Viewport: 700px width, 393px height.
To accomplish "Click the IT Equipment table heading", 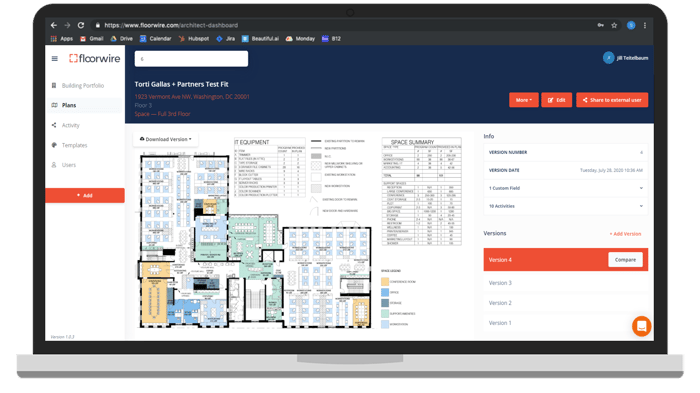I will click(252, 142).
